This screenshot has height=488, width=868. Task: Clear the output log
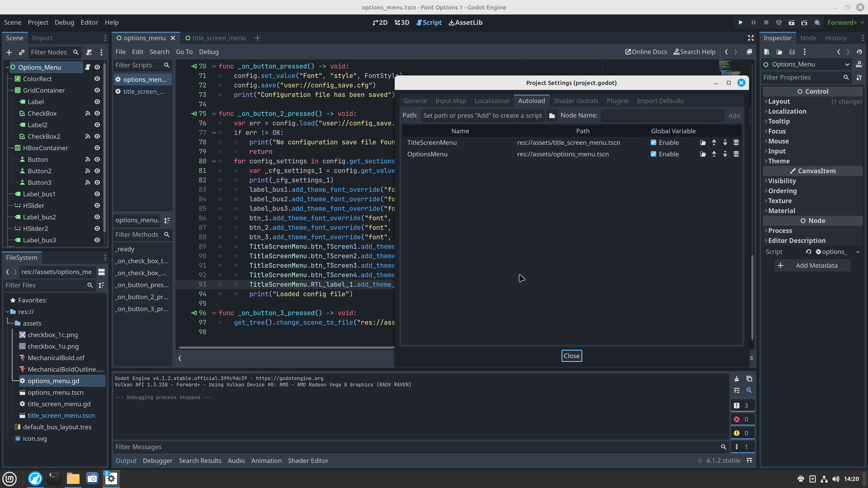tap(737, 379)
